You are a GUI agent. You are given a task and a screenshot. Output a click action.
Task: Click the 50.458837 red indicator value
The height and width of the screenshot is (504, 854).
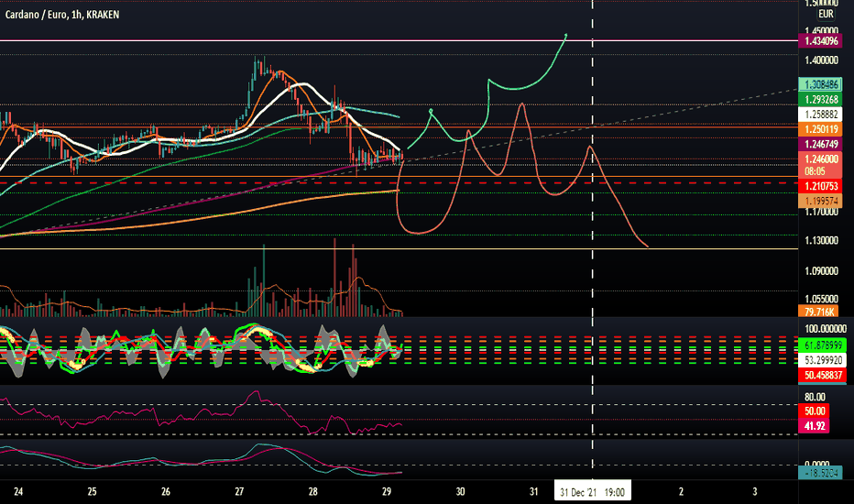click(823, 375)
